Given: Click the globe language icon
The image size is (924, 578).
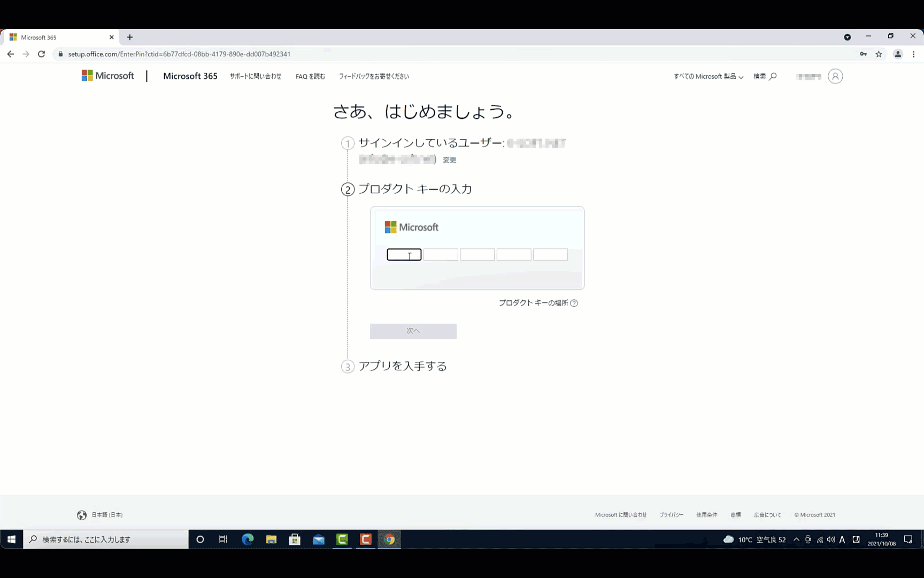Looking at the screenshot, I should click(x=82, y=515).
